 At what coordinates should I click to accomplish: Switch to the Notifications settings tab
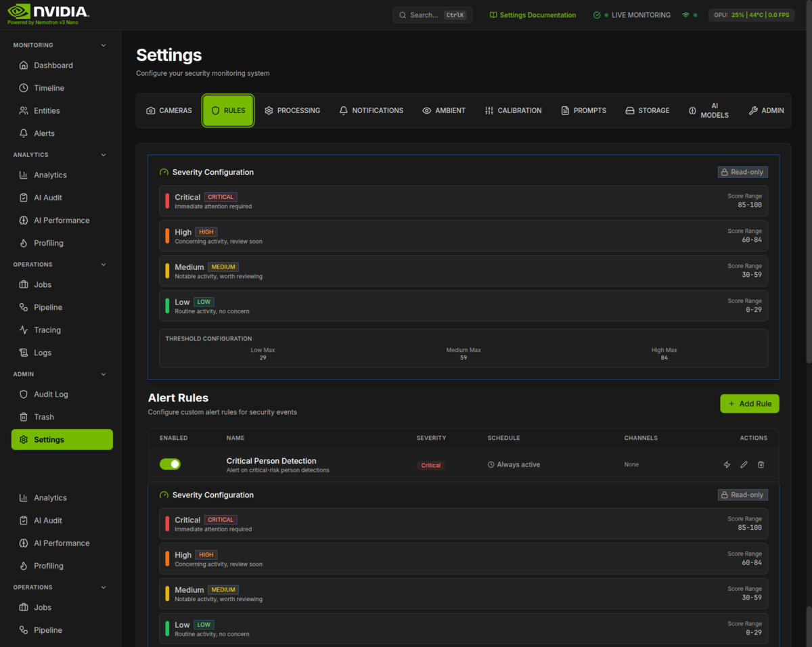point(371,110)
